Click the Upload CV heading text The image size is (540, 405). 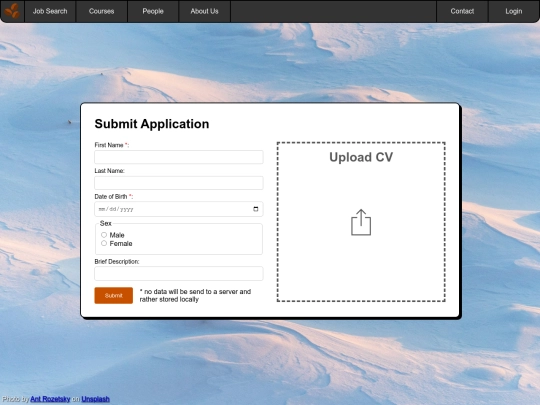point(361,157)
